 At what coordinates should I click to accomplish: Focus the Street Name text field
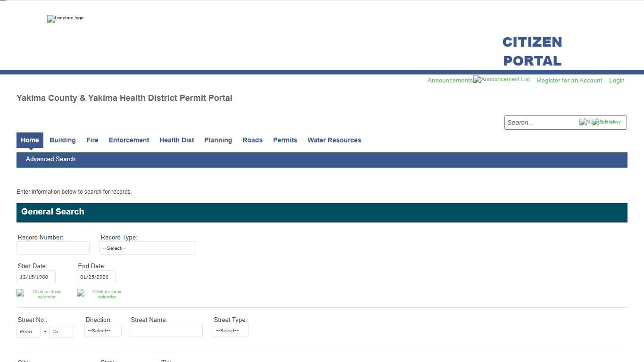point(166,331)
